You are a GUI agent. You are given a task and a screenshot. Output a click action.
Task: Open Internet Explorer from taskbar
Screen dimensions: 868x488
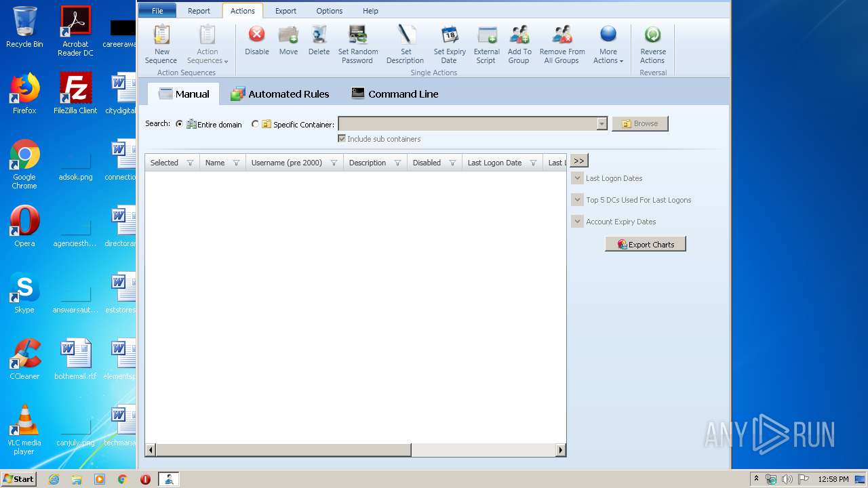click(54, 479)
